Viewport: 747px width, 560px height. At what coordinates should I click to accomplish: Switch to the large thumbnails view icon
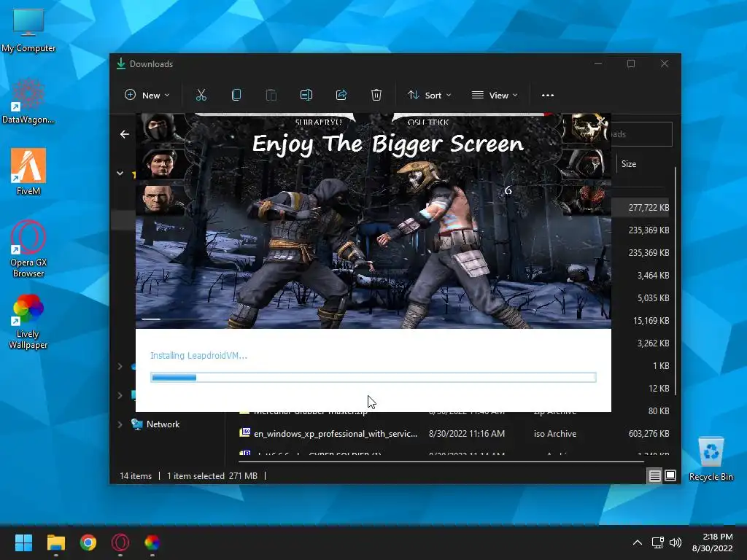coord(670,475)
